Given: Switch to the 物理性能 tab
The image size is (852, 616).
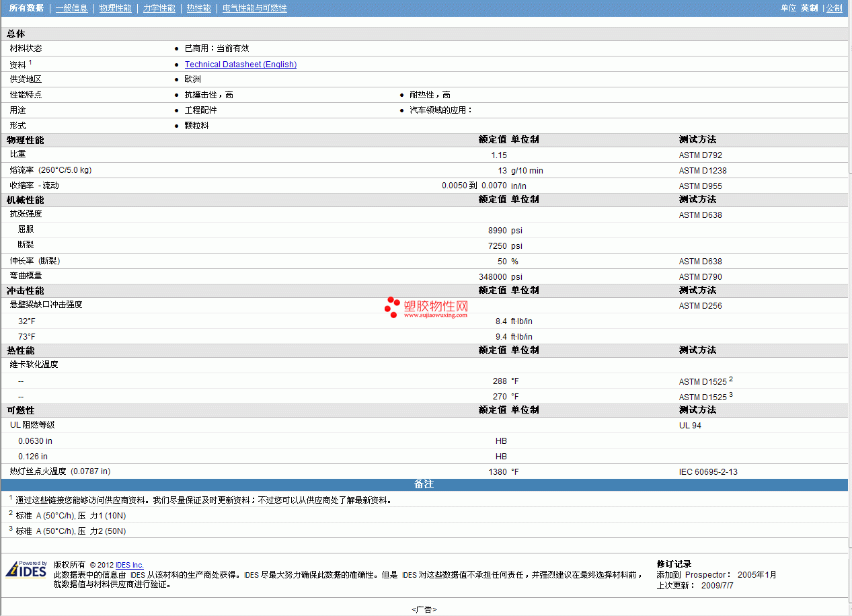Looking at the screenshot, I should click(x=115, y=8).
